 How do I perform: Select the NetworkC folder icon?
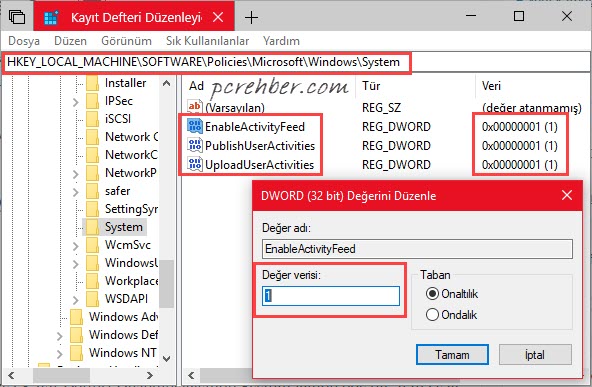click(92, 155)
